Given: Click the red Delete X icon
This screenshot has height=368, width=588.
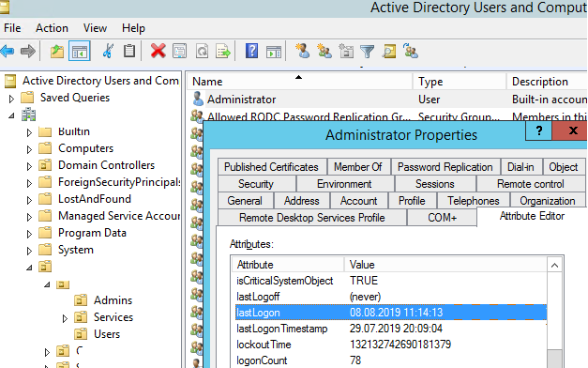Looking at the screenshot, I should pyautogui.click(x=158, y=51).
